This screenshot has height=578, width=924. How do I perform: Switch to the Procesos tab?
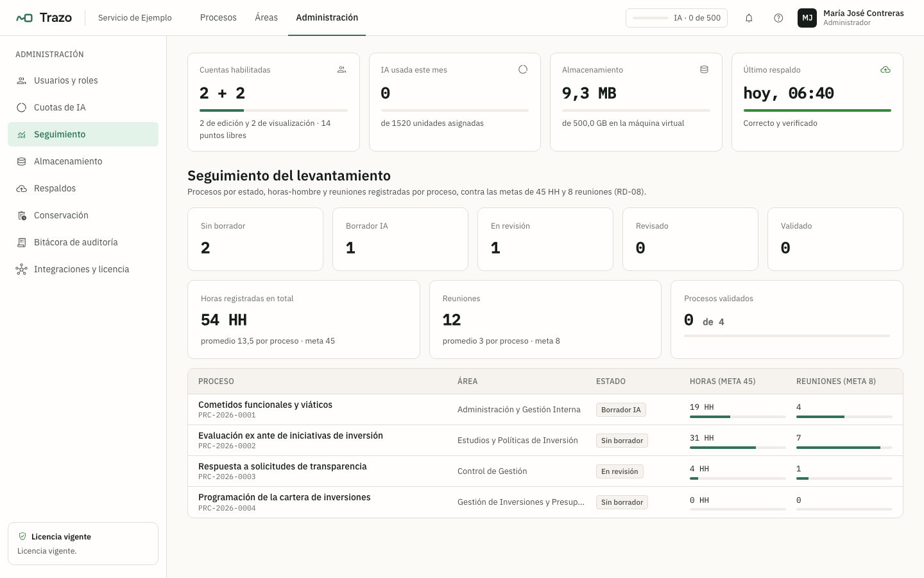pos(218,17)
